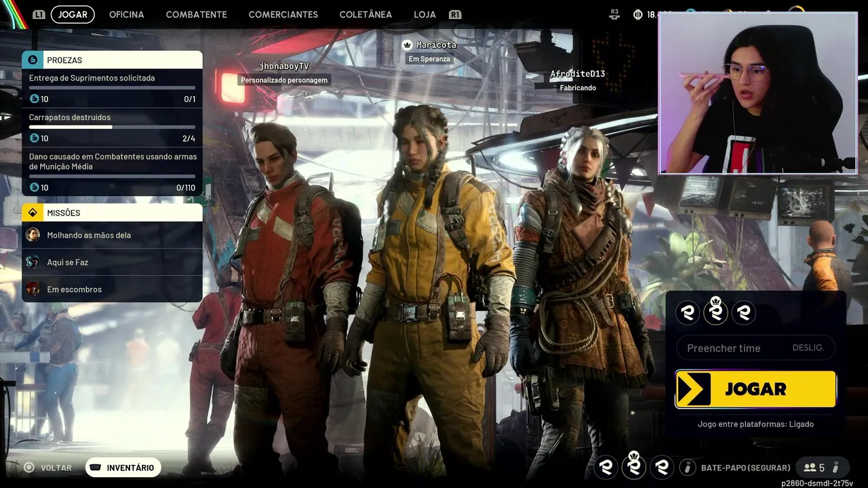The image size is (868, 488).
Task: Select the Carrapatos destruídos feat text
Action: (x=70, y=117)
